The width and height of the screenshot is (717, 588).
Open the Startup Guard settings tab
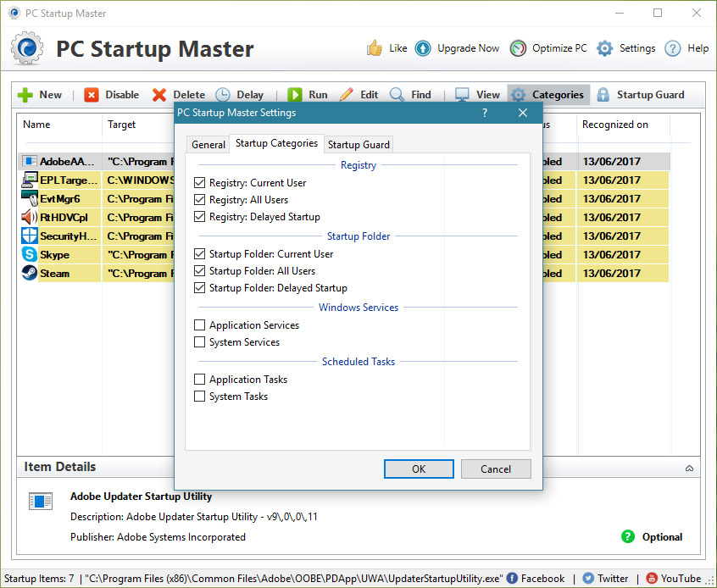pyautogui.click(x=358, y=145)
